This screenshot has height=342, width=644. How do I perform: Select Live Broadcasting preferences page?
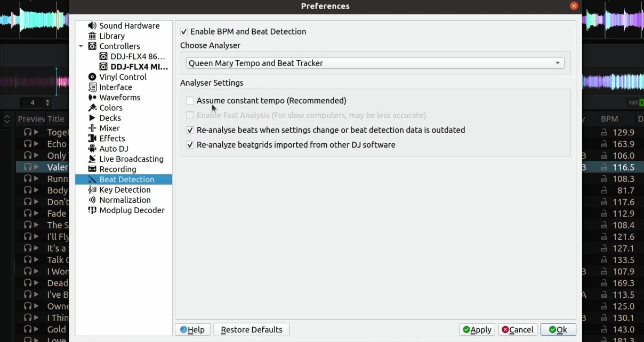tap(131, 159)
